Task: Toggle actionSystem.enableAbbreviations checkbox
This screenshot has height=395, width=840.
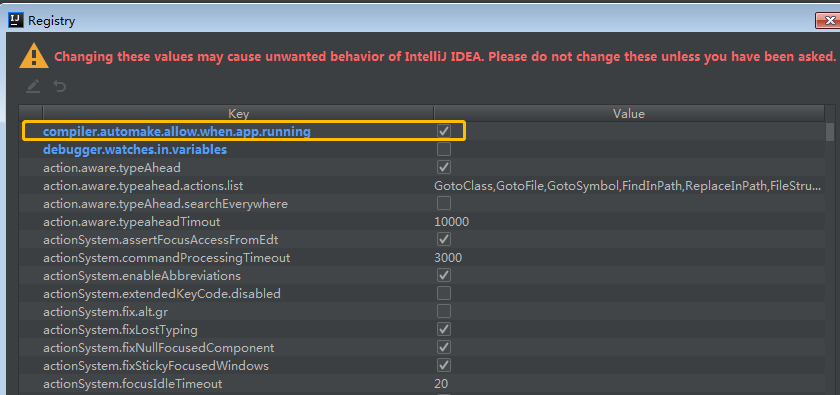Action: point(444,275)
